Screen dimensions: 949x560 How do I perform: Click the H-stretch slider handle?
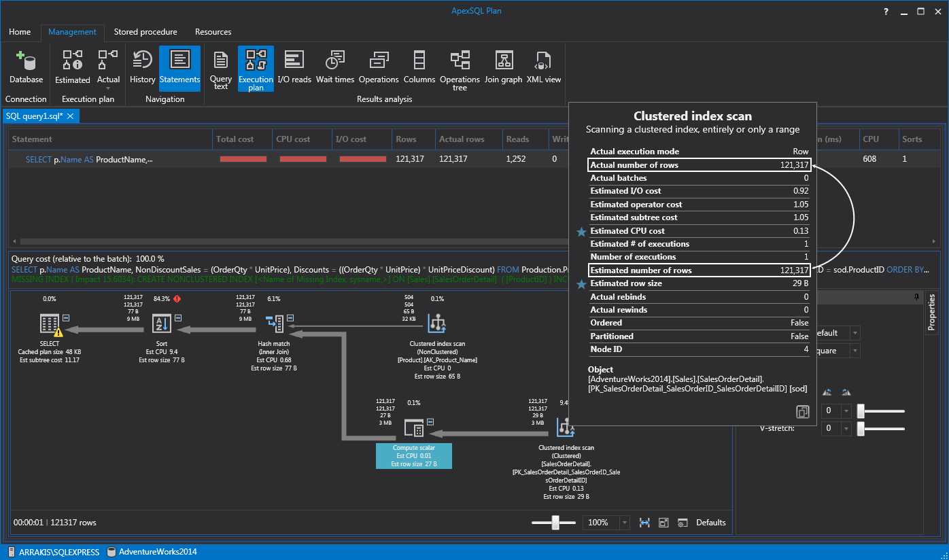(x=861, y=411)
